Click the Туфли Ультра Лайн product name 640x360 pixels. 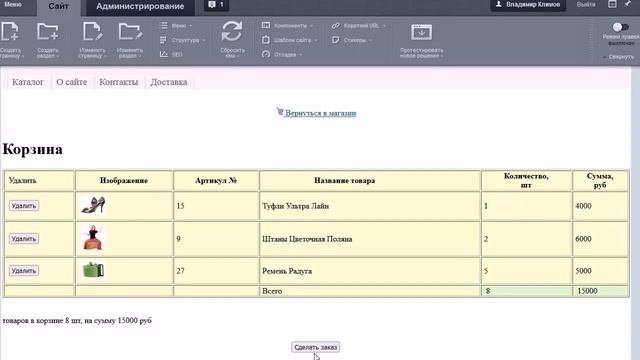[296, 206]
